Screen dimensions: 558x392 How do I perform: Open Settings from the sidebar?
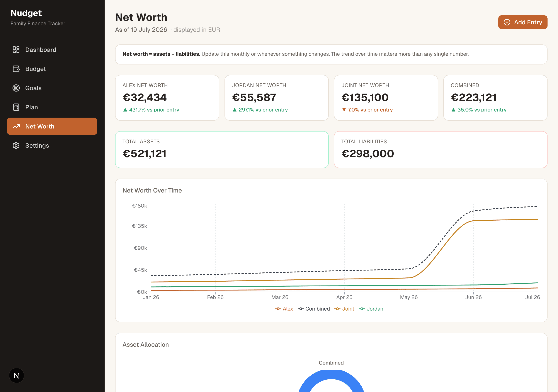pyautogui.click(x=52, y=145)
